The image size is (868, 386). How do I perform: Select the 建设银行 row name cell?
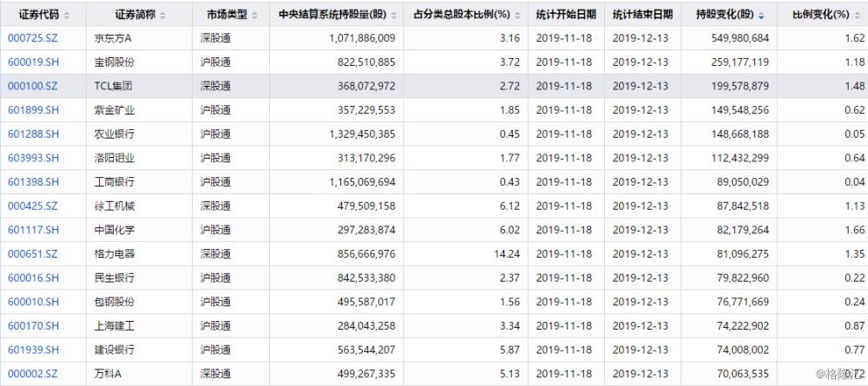115,350
